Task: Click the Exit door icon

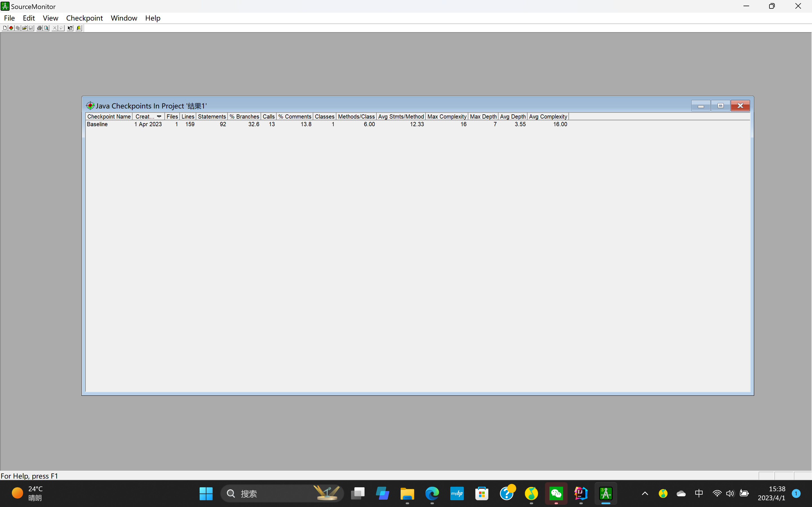Action: [x=79, y=28]
